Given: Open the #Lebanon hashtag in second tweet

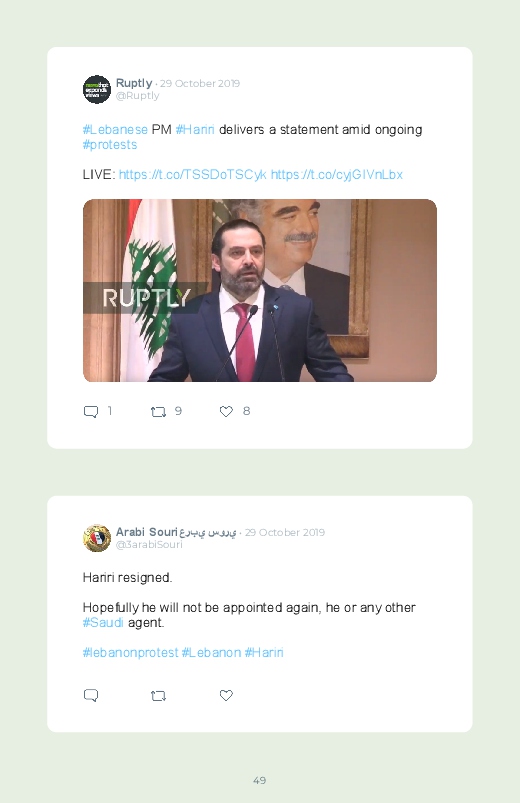Looking at the screenshot, I should click(211, 652).
